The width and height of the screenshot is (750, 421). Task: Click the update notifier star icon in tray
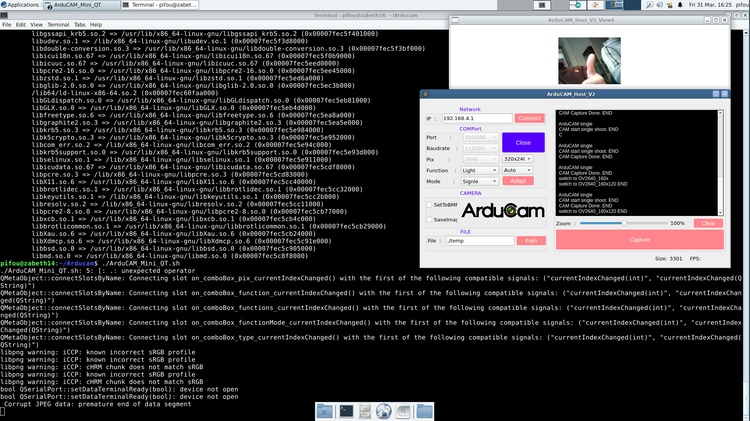670,5
